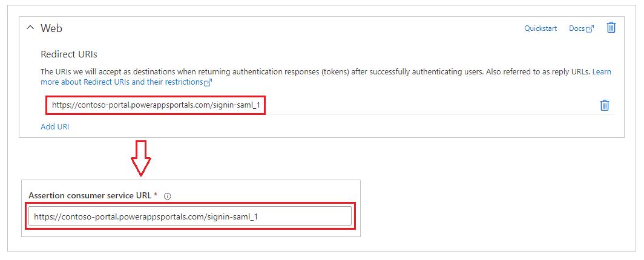Click the Assertion consumer service URL label
Viewport: 644px width, 260px height.
tap(91, 196)
